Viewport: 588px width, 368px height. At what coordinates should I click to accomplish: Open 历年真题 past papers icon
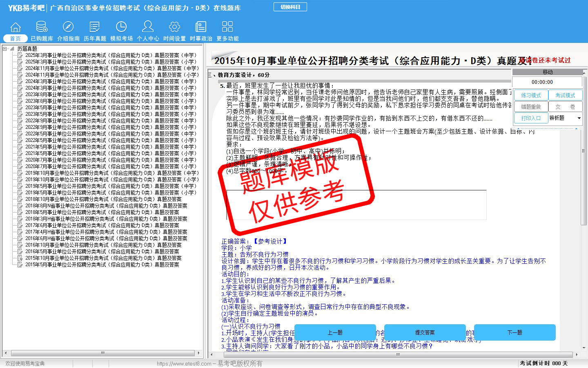click(x=95, y=27)
